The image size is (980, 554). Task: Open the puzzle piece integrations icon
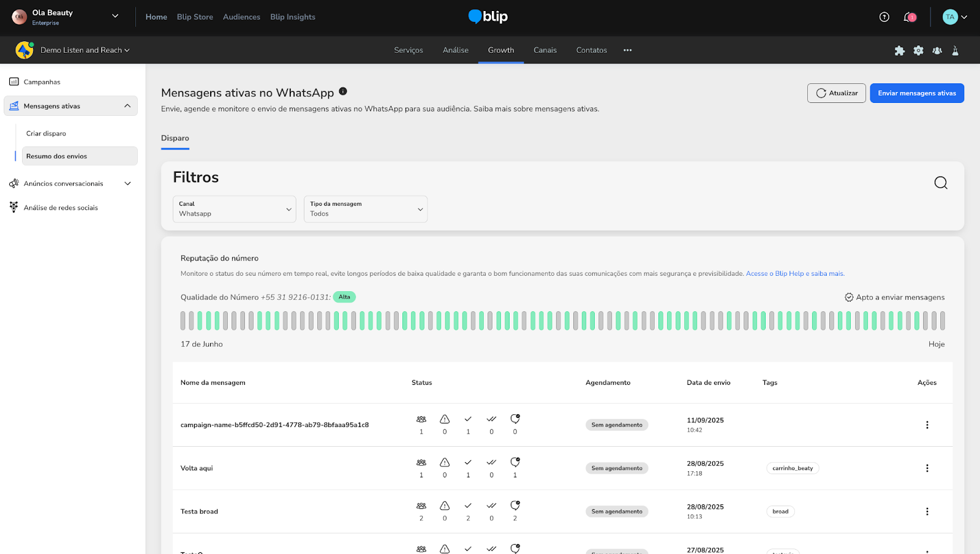point(899,51)
